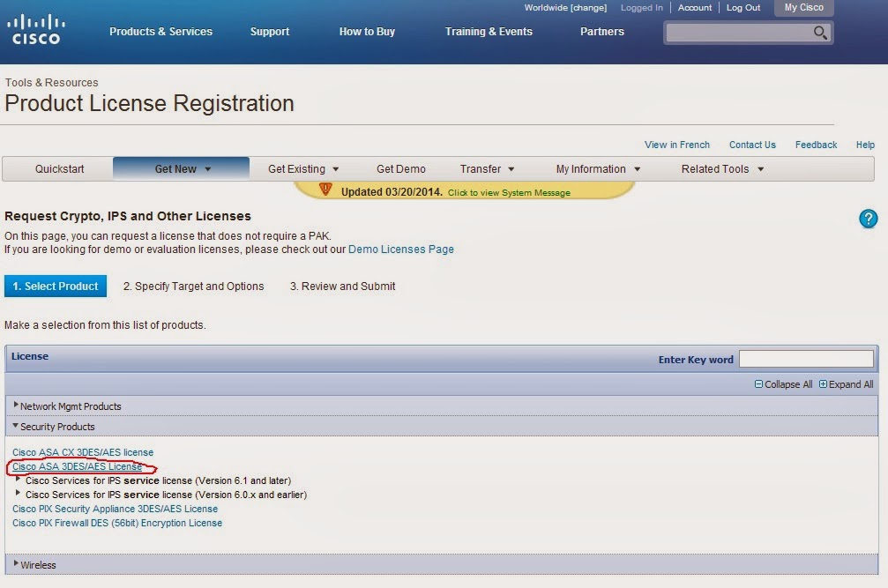Click the Feedback link
Viewport: 888px width, 588px height.
tap(816, 145)
